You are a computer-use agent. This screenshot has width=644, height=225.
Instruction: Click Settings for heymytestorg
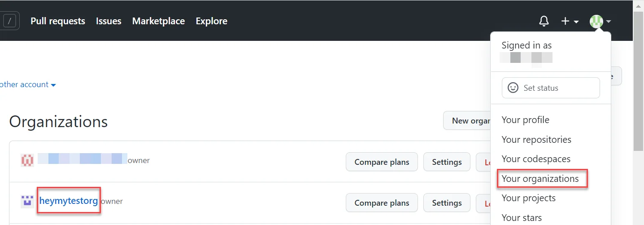[x=447, y=203]
